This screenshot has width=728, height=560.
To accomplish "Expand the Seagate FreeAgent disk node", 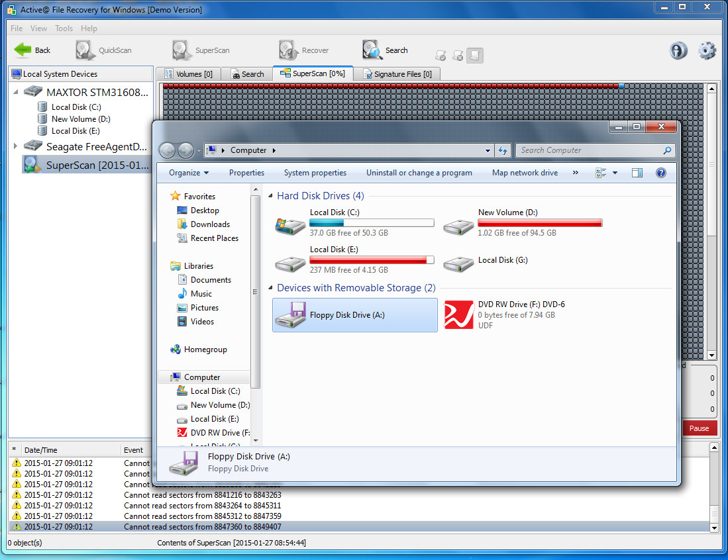I will (15, 146).
